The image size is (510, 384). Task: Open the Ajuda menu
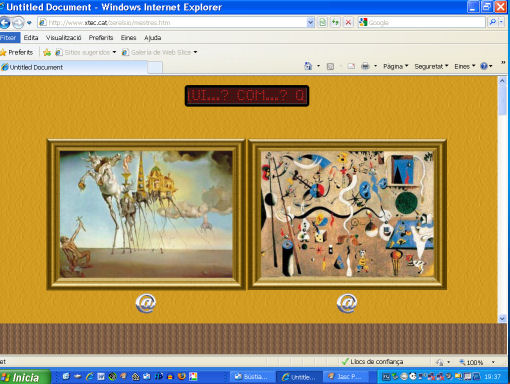(x=152, y=38)
